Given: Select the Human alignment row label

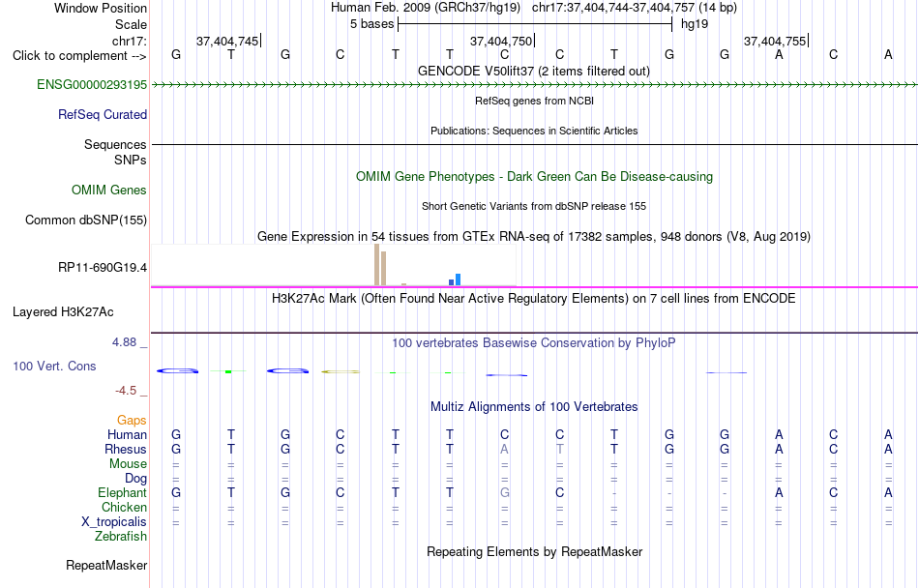Looking at the screenshot, I should click(x=127, y=434).
